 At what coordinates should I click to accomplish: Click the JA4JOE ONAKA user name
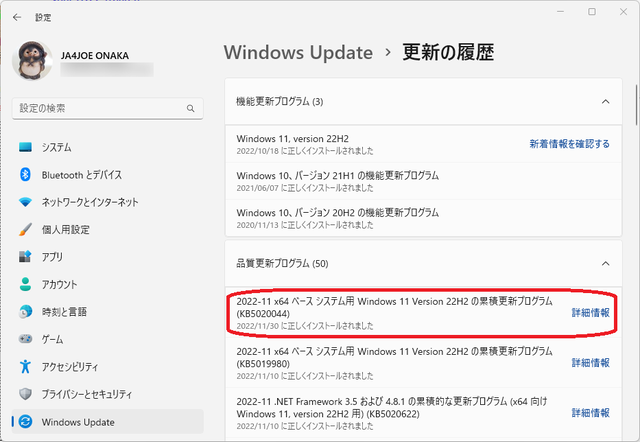95,56
